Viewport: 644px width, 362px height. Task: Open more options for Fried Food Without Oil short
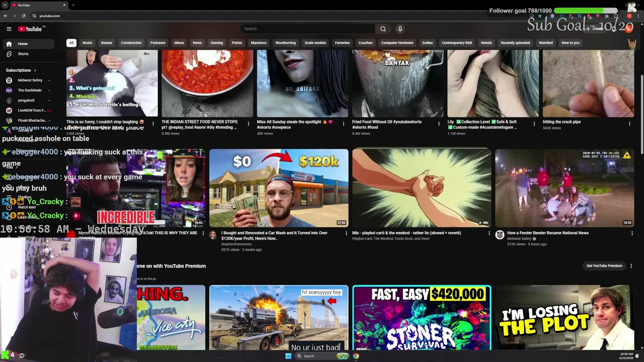[439, 124]
